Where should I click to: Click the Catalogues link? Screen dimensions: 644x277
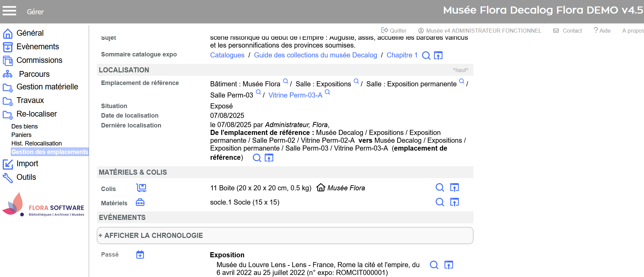[x=227, y=55]
